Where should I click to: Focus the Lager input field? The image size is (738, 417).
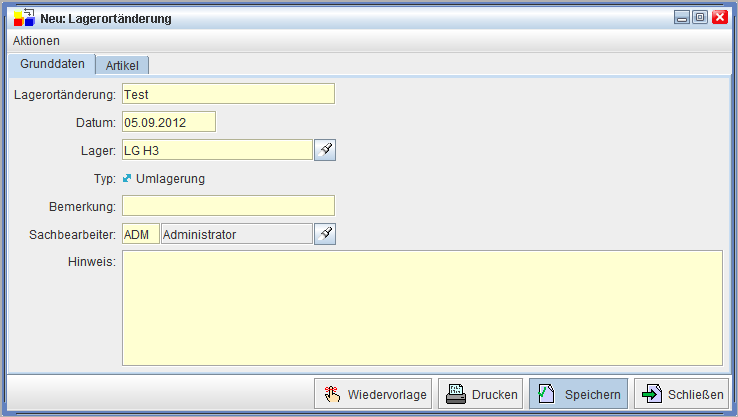pyautogui.click(x=217, y=150)
